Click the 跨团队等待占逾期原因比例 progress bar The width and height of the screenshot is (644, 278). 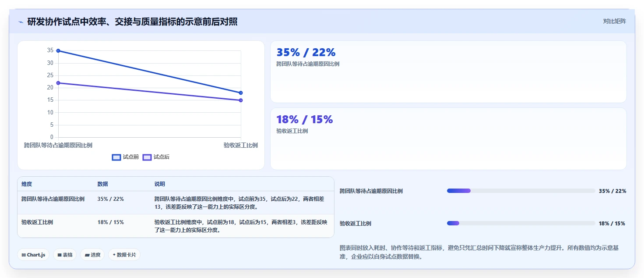521,191
